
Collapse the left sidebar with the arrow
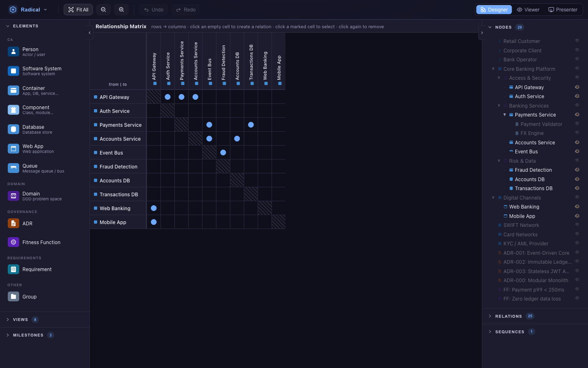tap(89, 33)
